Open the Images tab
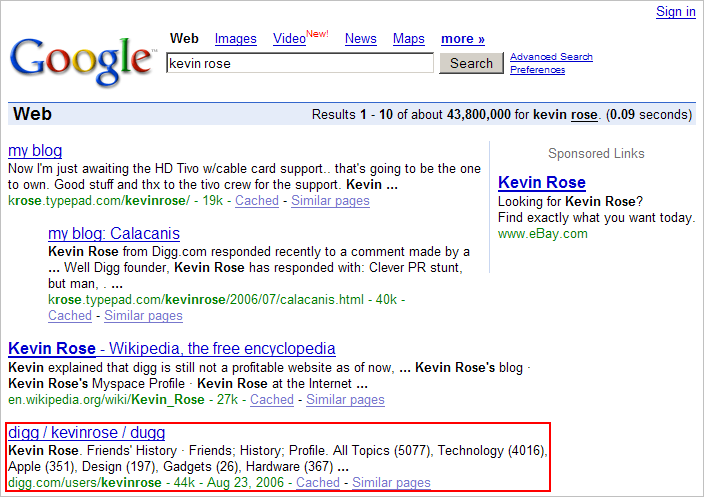 [235, 39]
